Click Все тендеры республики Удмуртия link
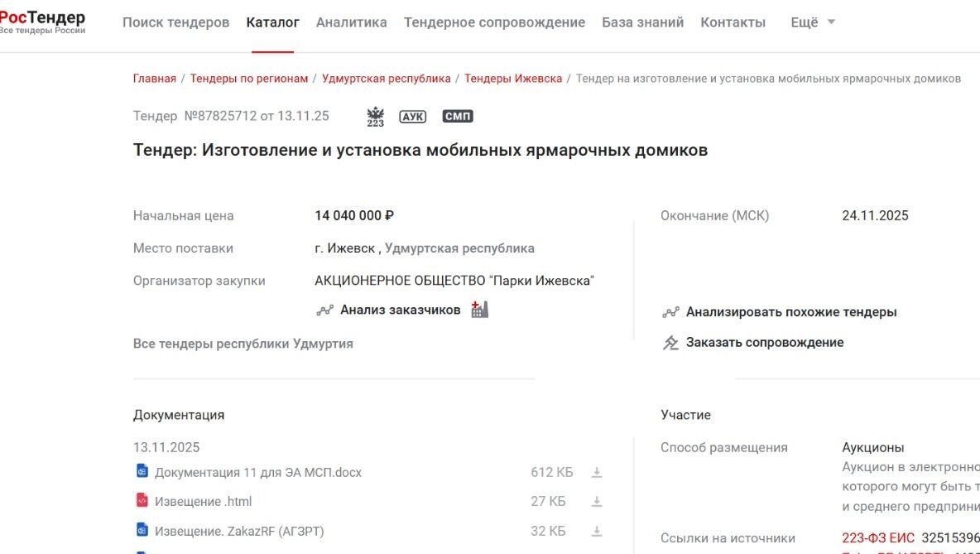 (x=243, y=343)
